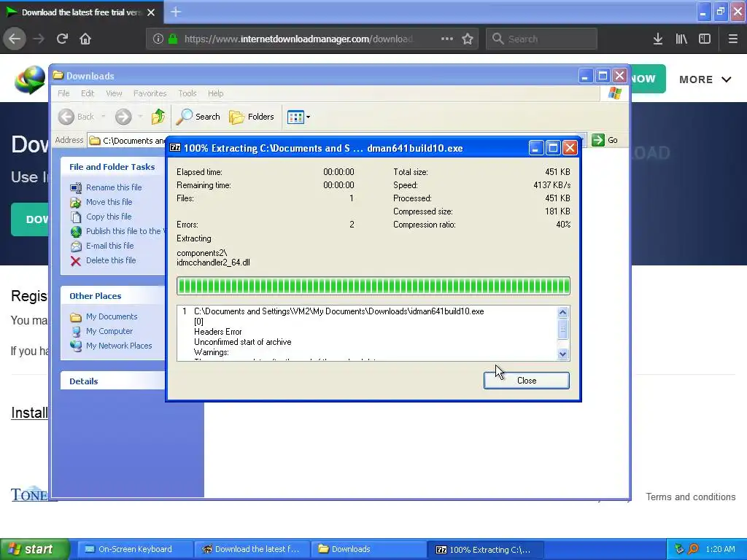The height and width of the screenshot is (560, 747).
Task: Bookmark this page with star icon
Action: pos(468,39)
